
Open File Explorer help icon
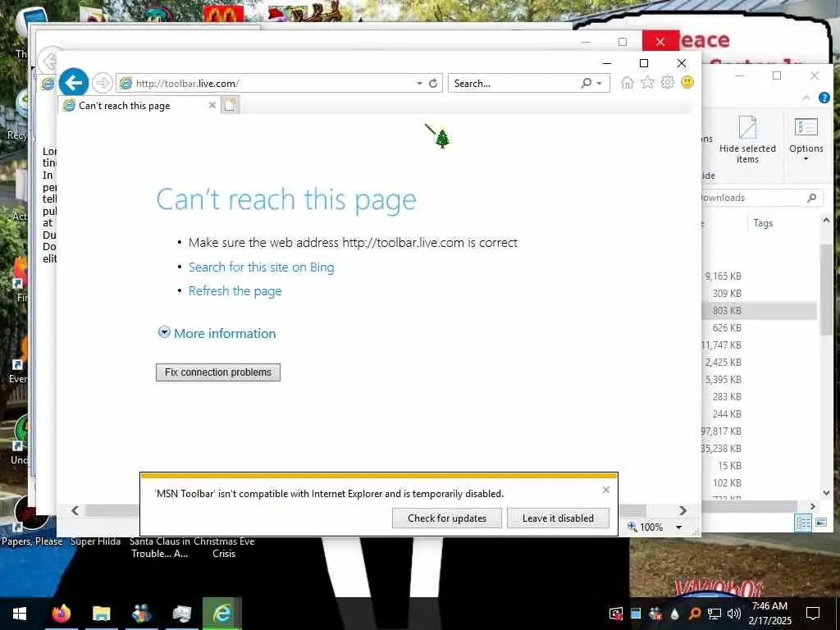824,98
